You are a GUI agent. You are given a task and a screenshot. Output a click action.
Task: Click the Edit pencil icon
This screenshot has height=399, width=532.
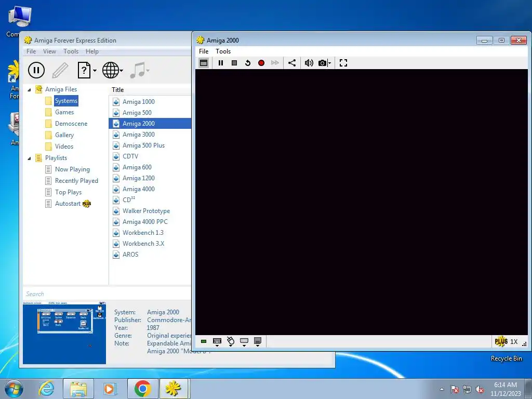(x=60, y=70)
